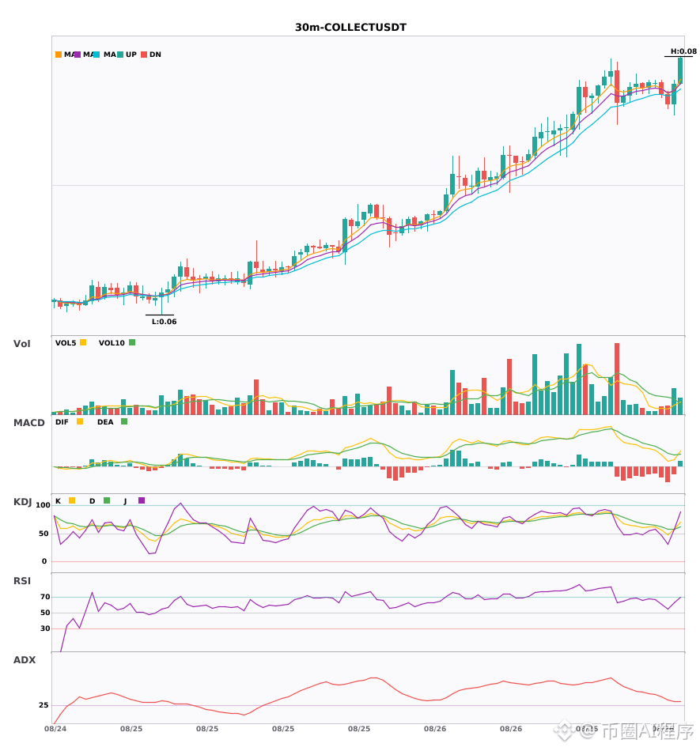Click the KDJ panel label
The height and width of the screenshot is (751, 700).
tap(22, 502)
